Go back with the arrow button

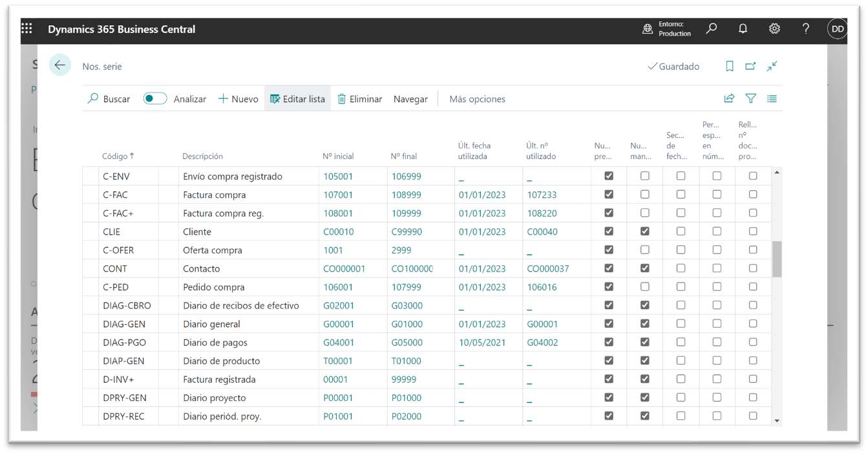click(x=60, y=65)
